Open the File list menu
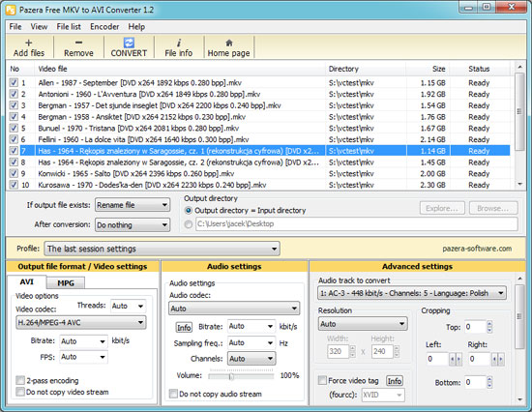The width and height of the screenshot is (532, 412). 69,26
